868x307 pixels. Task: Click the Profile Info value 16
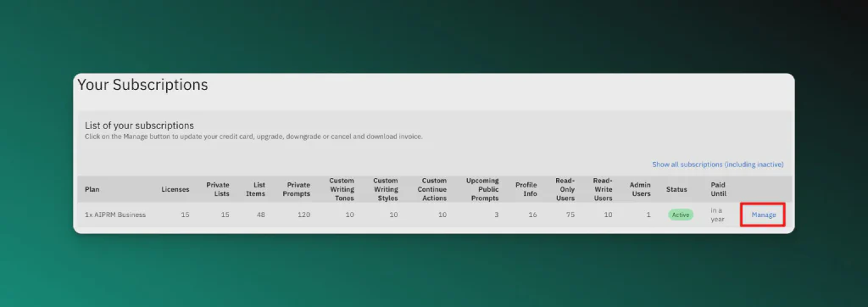click(x=532, y=215)
